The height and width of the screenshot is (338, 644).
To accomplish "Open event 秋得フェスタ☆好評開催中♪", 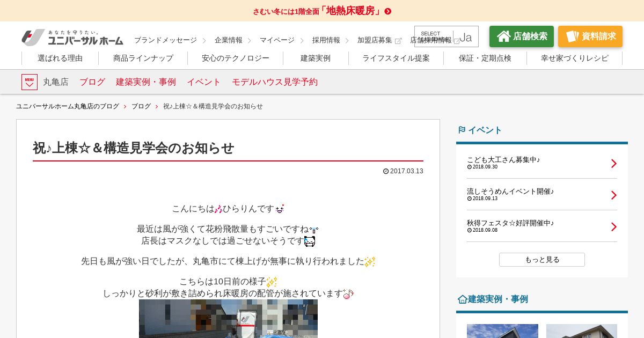I will pyautogui.click(x=510, y=223).
